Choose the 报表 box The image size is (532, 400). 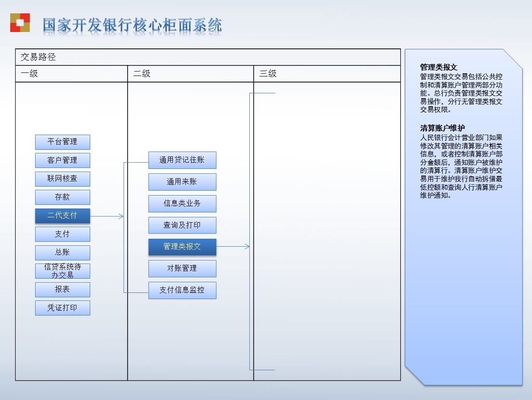click(x=62, y=289)
